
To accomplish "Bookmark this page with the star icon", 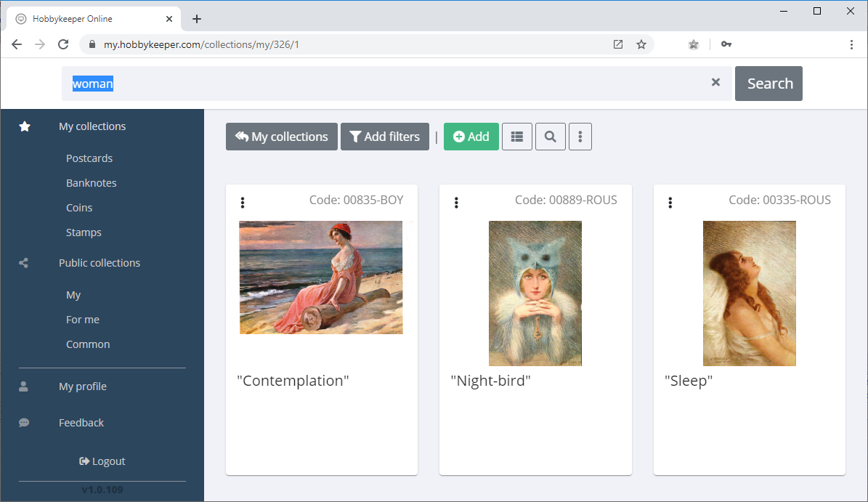I will 641,44.
